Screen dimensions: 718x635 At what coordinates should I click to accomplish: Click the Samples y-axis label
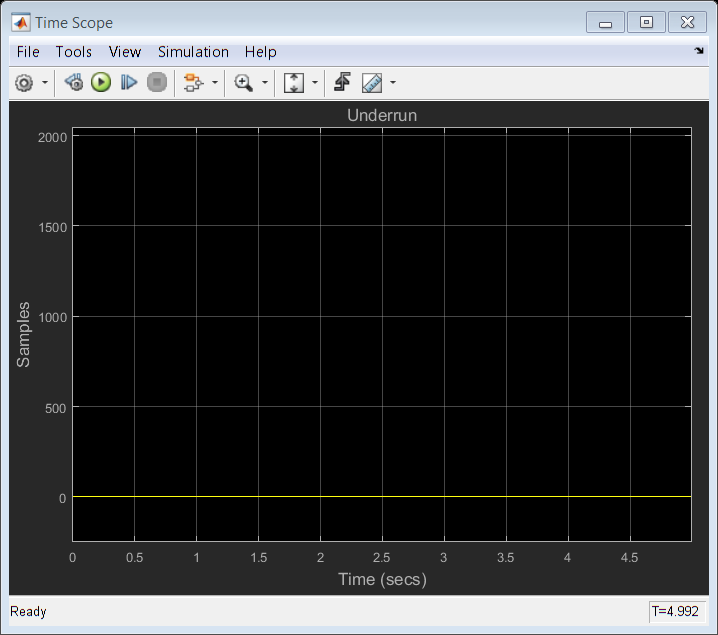pyautogui.click(x=23, y=334)
